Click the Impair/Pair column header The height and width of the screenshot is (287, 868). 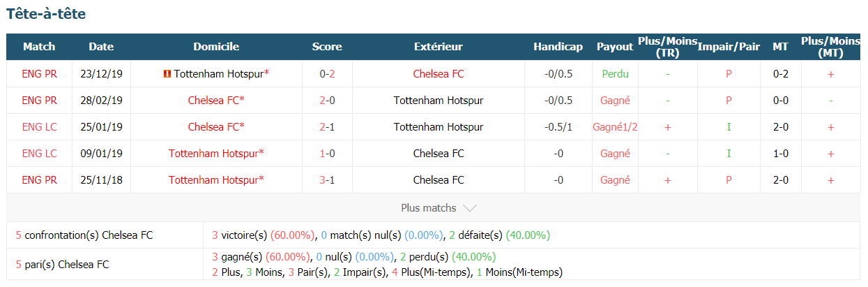729,47
